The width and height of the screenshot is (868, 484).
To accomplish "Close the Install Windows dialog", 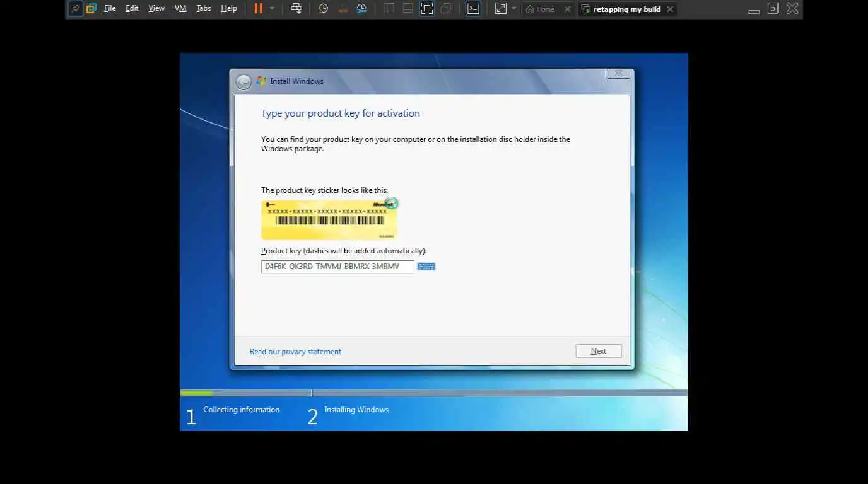I will (x=618, y=73).
